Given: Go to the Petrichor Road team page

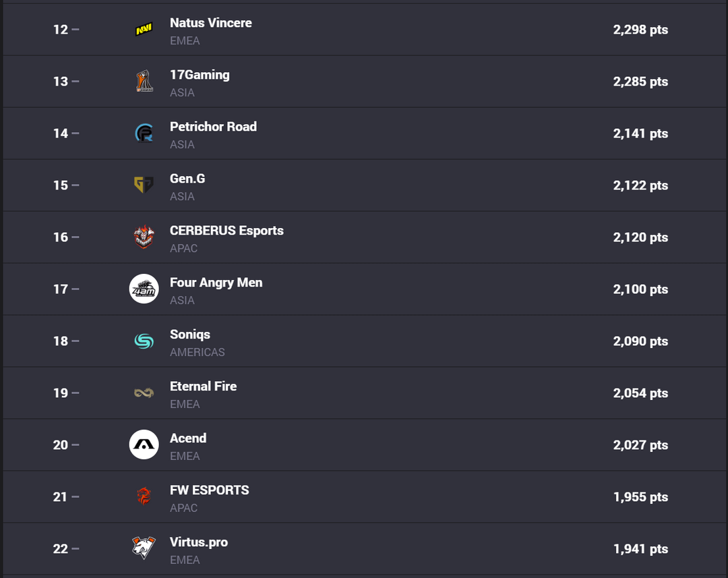Looking at the screenshot, I should [x=213, y=127].
